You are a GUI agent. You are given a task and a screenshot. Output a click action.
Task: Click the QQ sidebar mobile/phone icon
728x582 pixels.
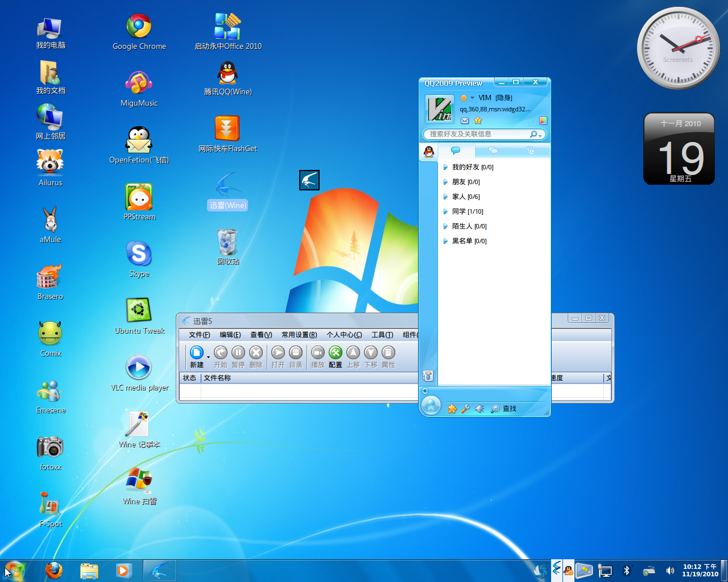(x=428, y=376)
